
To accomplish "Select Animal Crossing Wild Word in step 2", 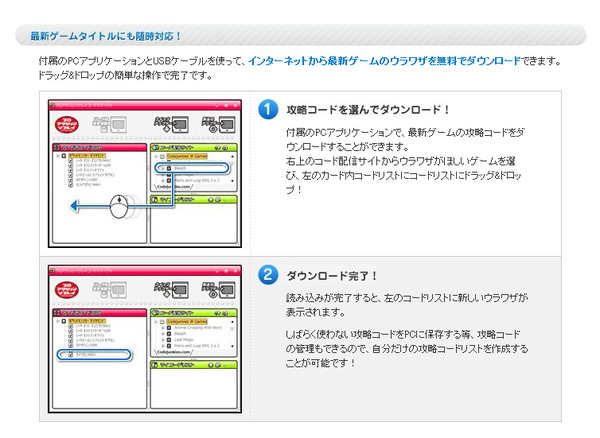I will [198, 327].
